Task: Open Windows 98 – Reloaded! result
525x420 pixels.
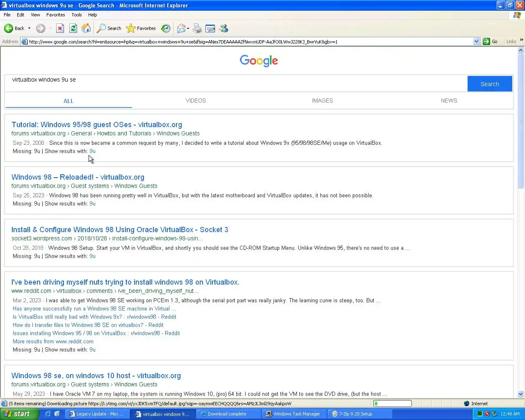Action: coord(78,177)
